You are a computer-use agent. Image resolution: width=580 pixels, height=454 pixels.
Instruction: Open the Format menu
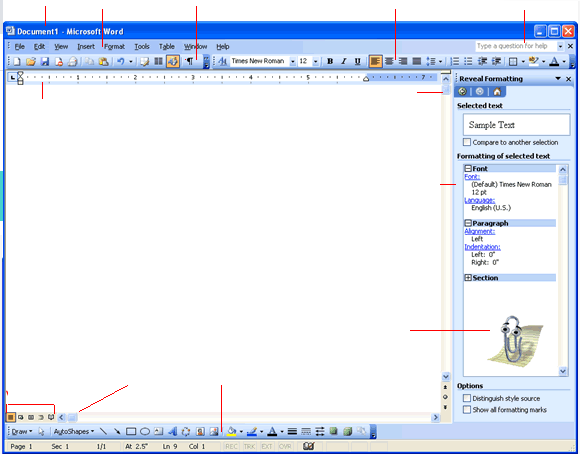coord(114,47)
